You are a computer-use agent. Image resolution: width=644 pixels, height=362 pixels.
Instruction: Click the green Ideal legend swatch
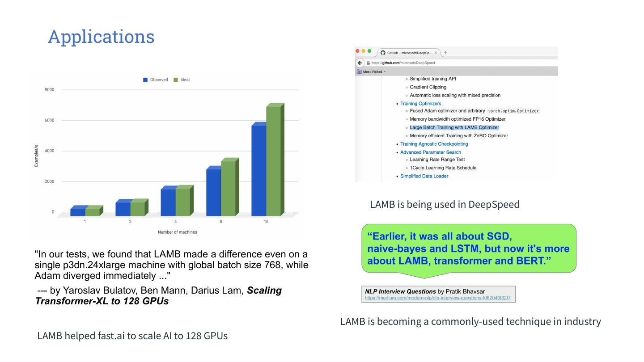(x=176, y=80)
